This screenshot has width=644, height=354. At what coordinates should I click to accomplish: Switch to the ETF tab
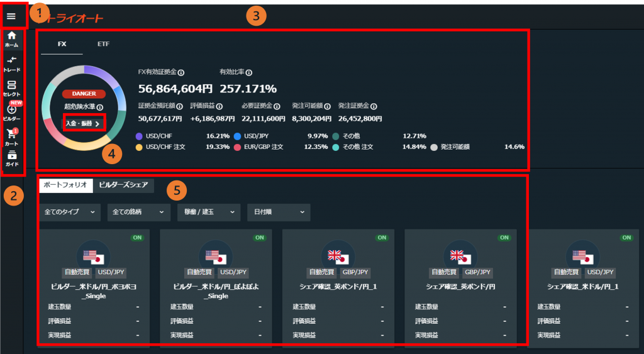coord(104,44)
